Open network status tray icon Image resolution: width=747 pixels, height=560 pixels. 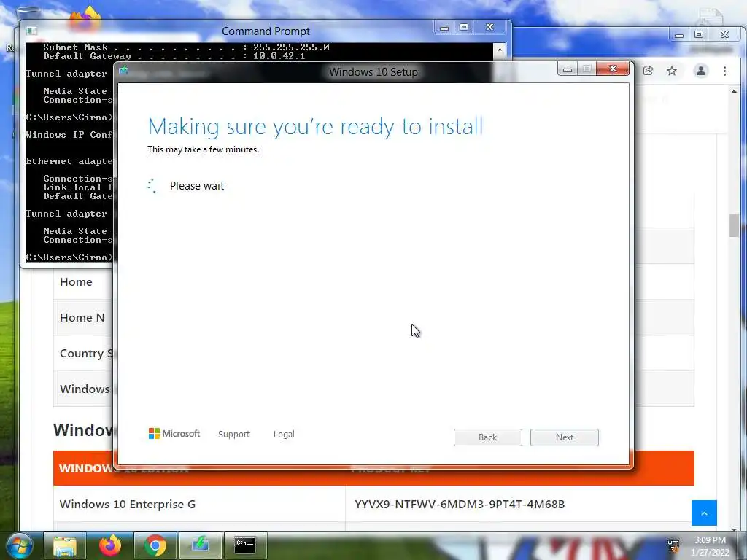(673, 545)
